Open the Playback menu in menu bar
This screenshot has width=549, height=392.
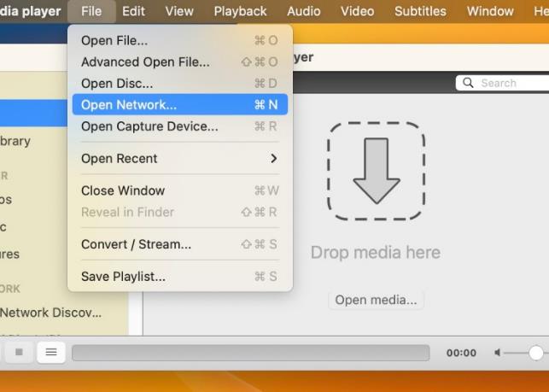pos(240,11)
